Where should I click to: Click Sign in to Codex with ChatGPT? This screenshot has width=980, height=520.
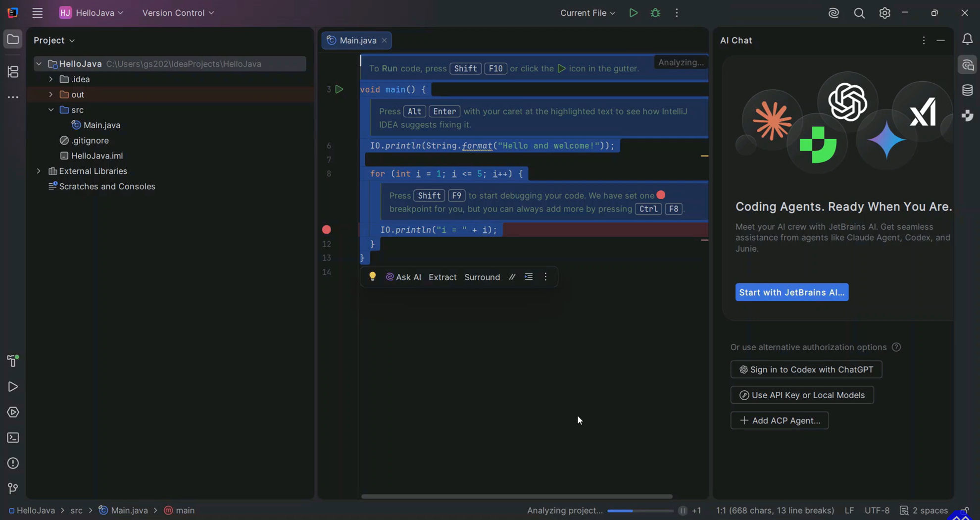pos(806,369)
